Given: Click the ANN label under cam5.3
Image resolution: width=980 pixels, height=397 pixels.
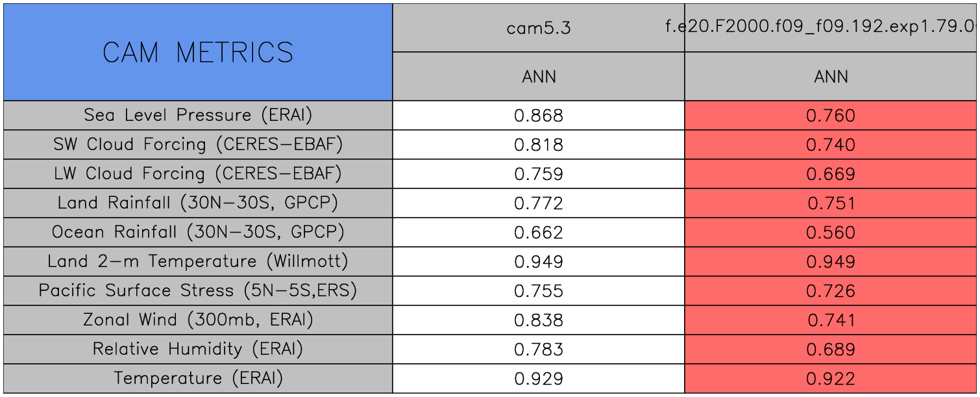Looking at the screenshot, I should 539,77.
